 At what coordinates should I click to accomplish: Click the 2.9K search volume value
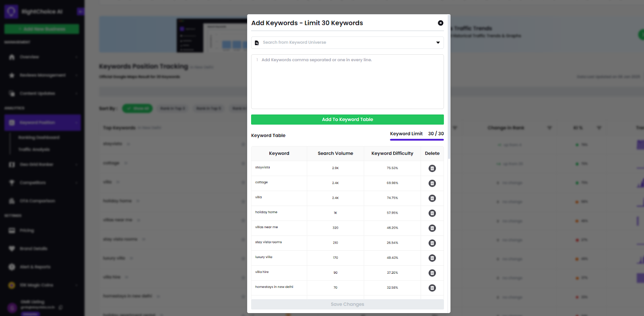coord(335,168)
